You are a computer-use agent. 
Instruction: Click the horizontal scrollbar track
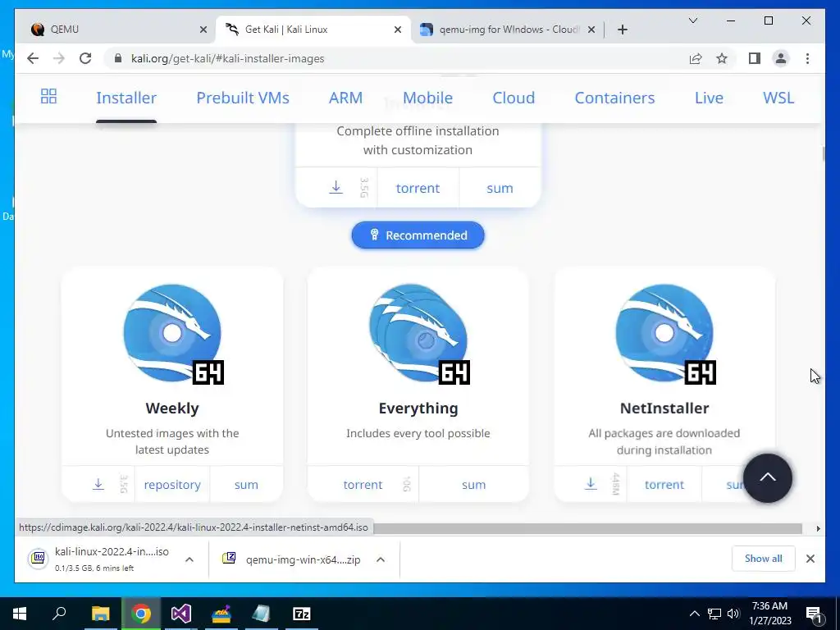click(x=587, y=528)
